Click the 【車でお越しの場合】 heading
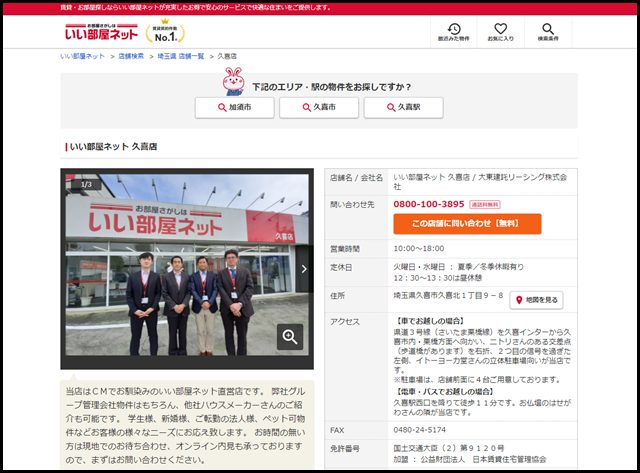The height and width of the screenshot is (473, 640). pos(429,321)
